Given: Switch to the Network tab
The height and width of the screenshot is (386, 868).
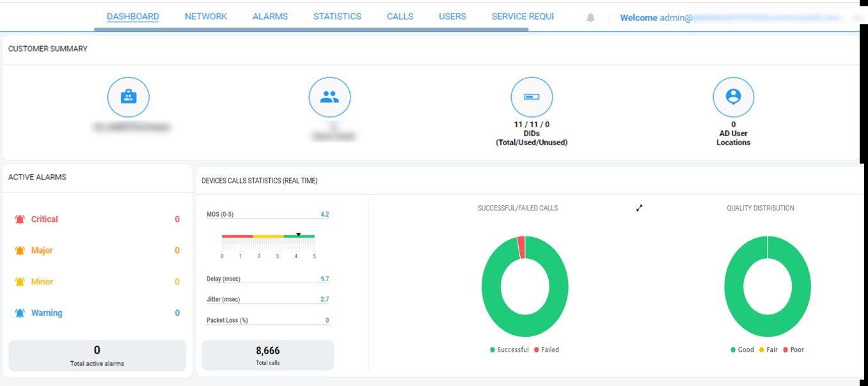Looking at the screenshot, I should (205, 16).
